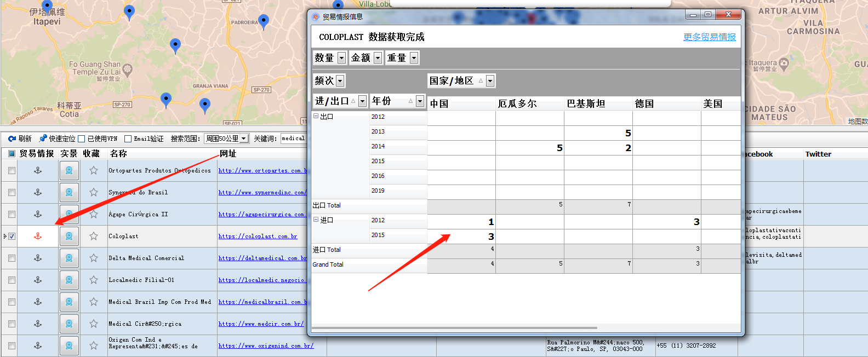Open trade info anchor for Synermed do Brasil
The image size is (868, 357).
point(38,192)
